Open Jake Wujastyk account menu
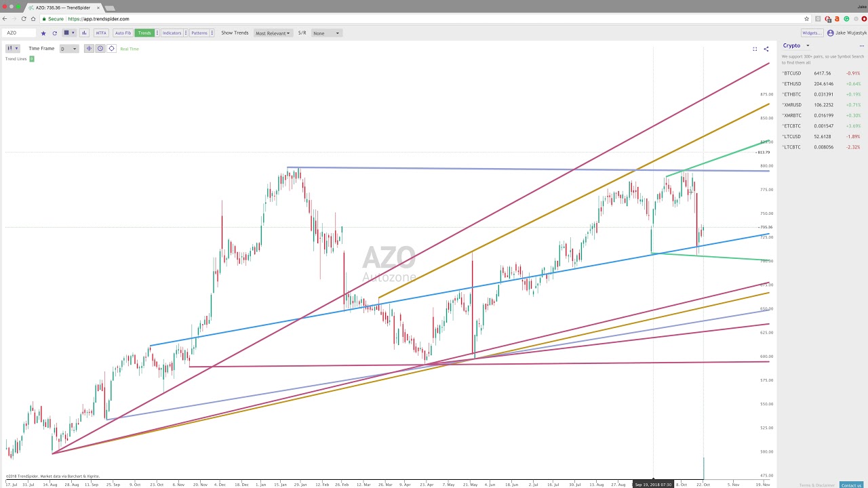The width and height of the screenshot is (868, 488). pyautogui.click(x=847, y=33)
